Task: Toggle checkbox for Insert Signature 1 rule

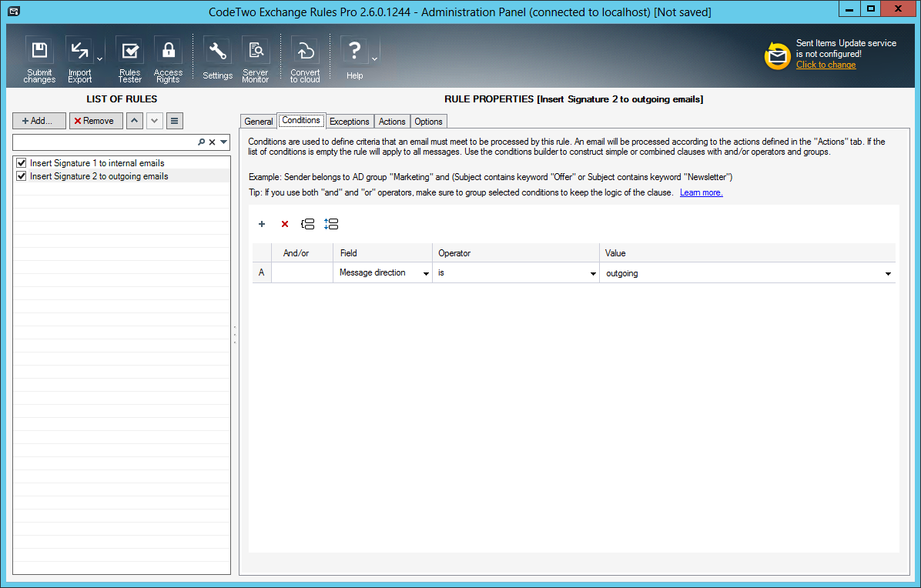Action: pos(22,163)
